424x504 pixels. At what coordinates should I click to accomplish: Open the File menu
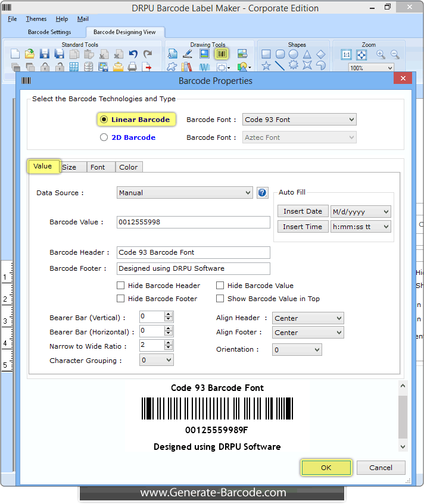(13, 19)
